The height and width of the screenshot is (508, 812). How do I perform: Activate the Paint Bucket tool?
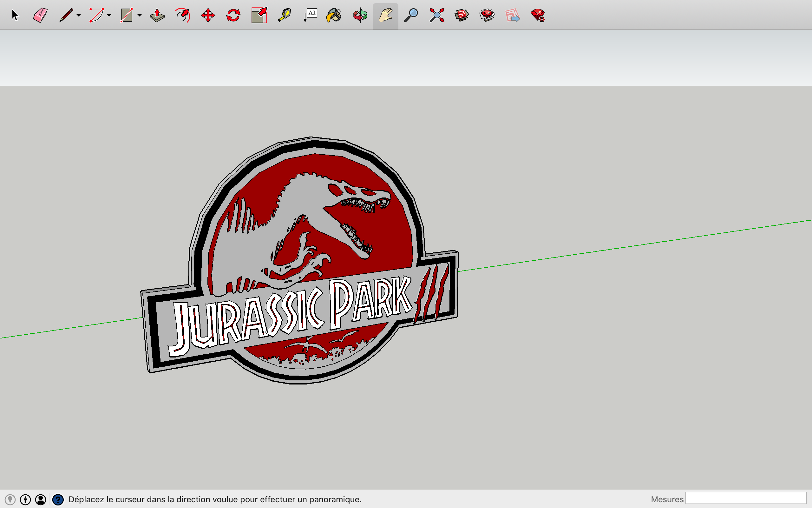tap(334, 16)
